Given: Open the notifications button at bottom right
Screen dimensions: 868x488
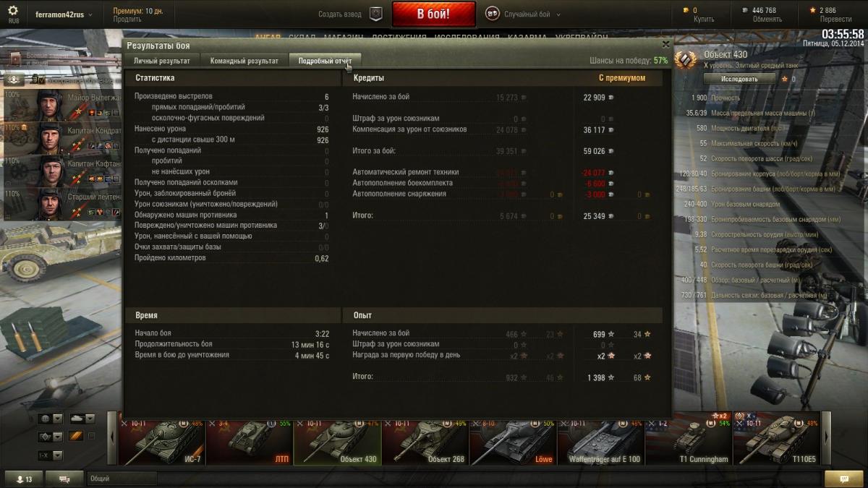Looking at the screenshot, I should (x=843, y=479).
